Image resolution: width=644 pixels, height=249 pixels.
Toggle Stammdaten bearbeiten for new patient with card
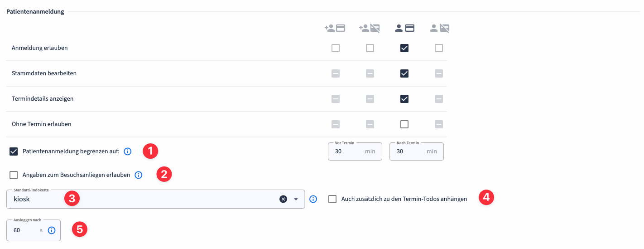point(336,73)
